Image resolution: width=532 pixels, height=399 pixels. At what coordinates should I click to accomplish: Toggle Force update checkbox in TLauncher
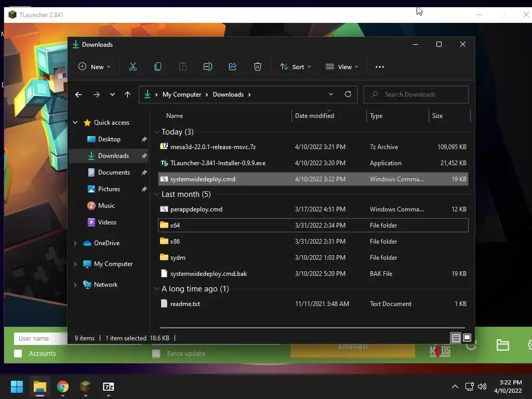(x=156, y=353)
